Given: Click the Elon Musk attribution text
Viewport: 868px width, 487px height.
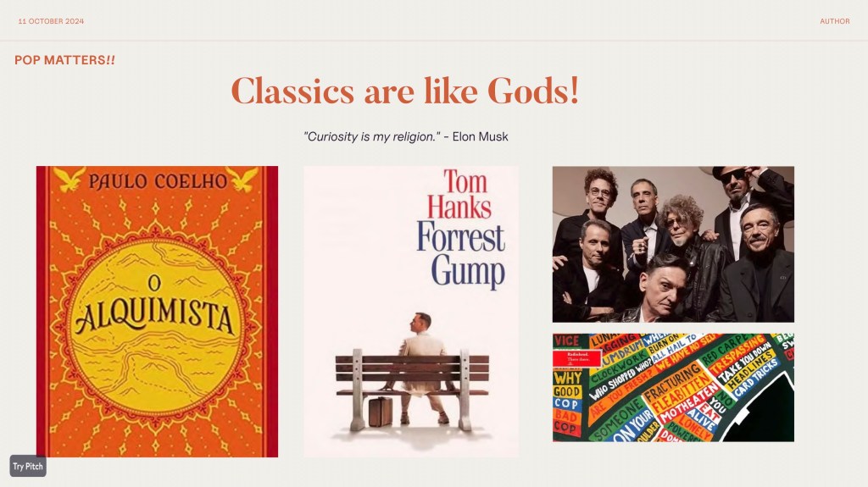Looking at the screenshot, I should [480, 136].
